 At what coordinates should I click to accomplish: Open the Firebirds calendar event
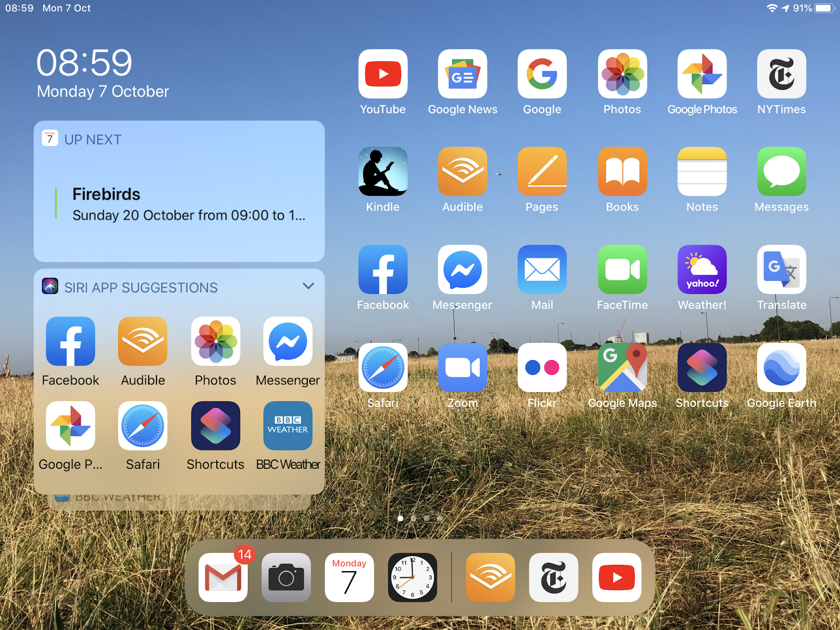pyautogui.click(x=178, y=202)
